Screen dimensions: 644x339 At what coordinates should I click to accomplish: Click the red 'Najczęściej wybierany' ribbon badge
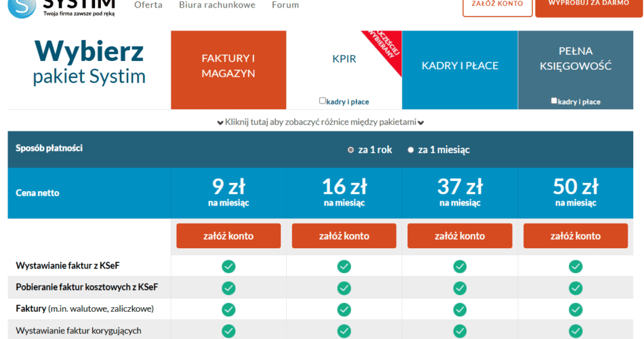pyautogui.click(x=384, y=49)
